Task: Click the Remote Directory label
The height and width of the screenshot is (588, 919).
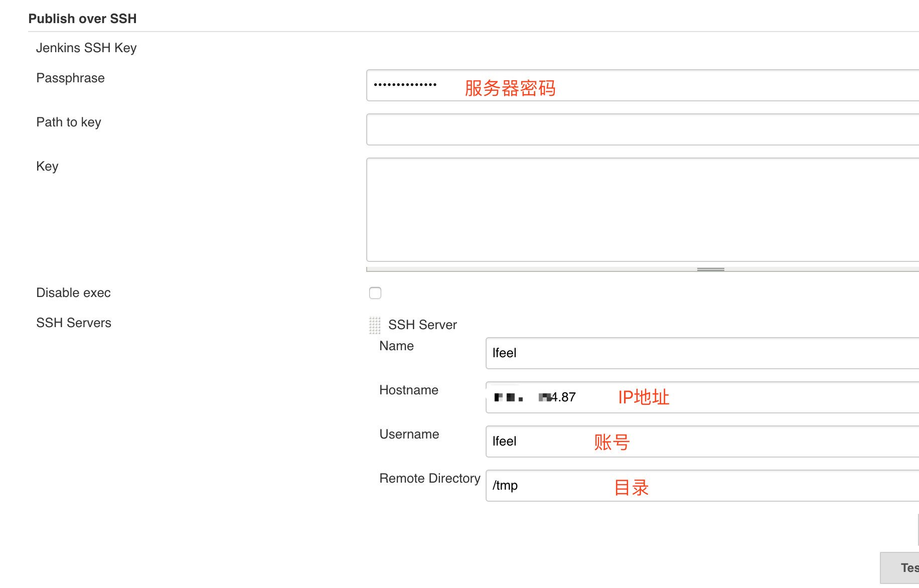Action: tap(429, 478)
